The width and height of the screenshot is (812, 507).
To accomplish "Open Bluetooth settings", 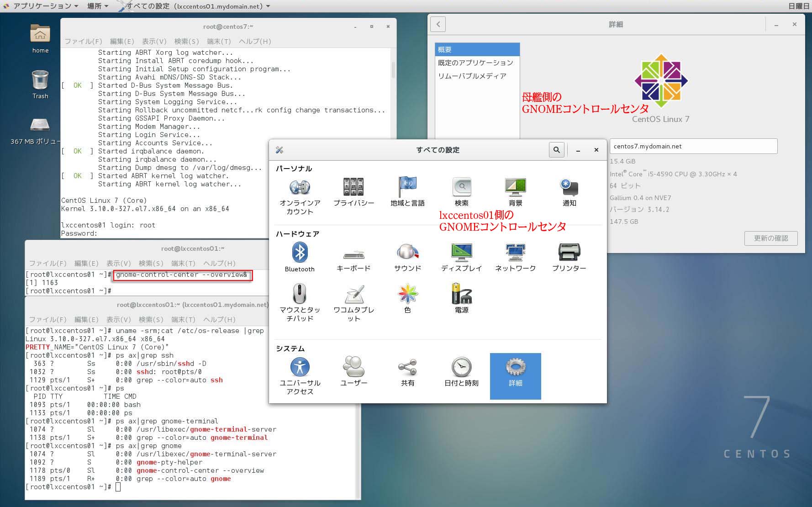I will 300,258.
